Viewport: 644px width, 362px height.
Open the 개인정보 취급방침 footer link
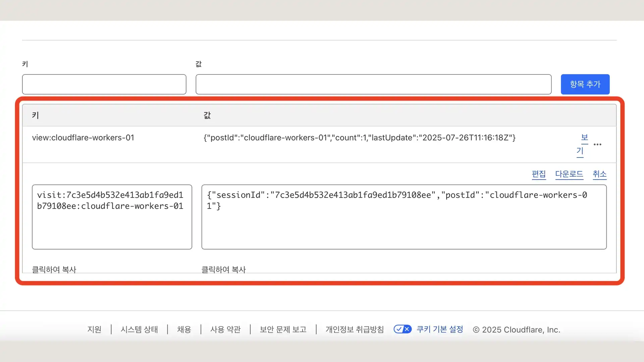coord(355,329)
